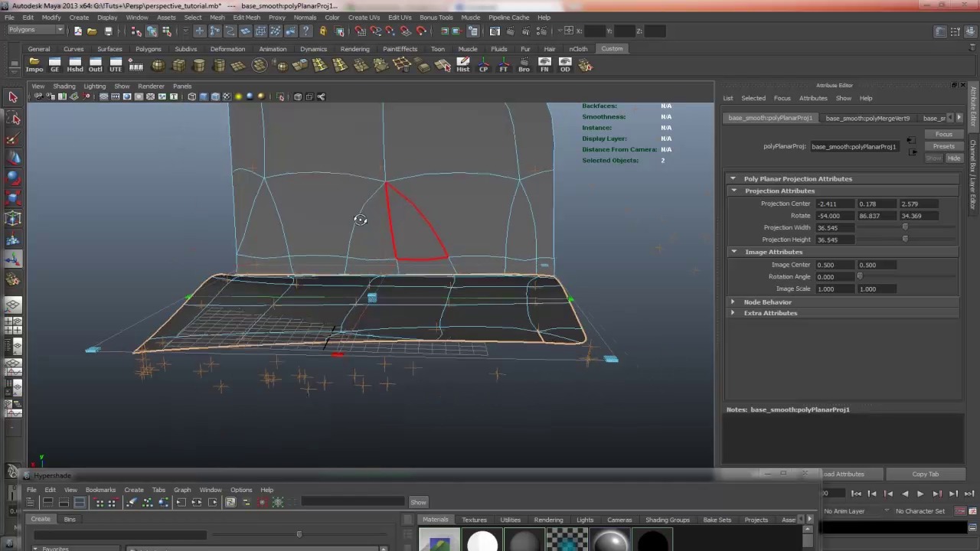This screenshot has height=551, width=980.
Task: Click the question mark help icon in status line
Action: pos(306,31)
